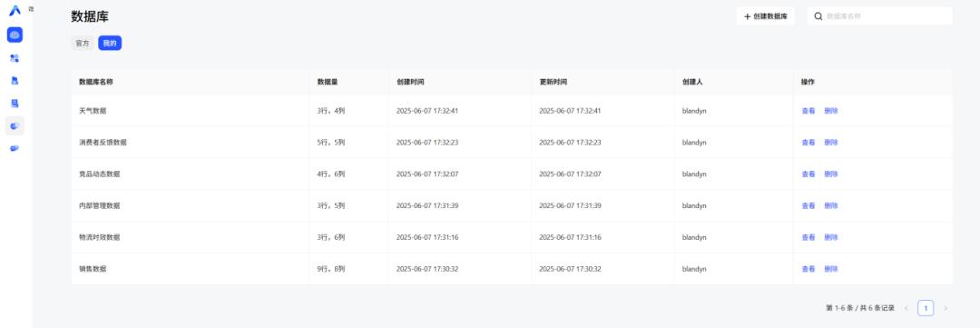
Task: Click the 创建数据库 button
Action: click(766, 16)
